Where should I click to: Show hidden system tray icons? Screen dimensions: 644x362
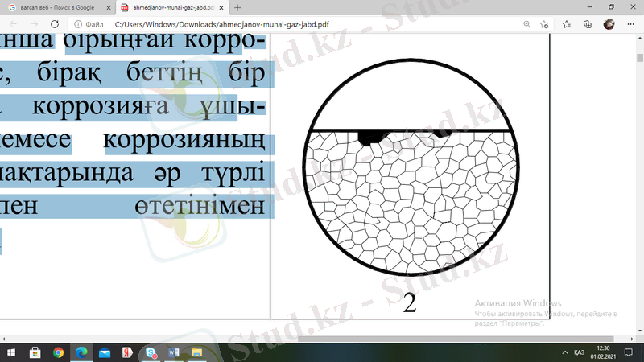click(x=565, y=352)
